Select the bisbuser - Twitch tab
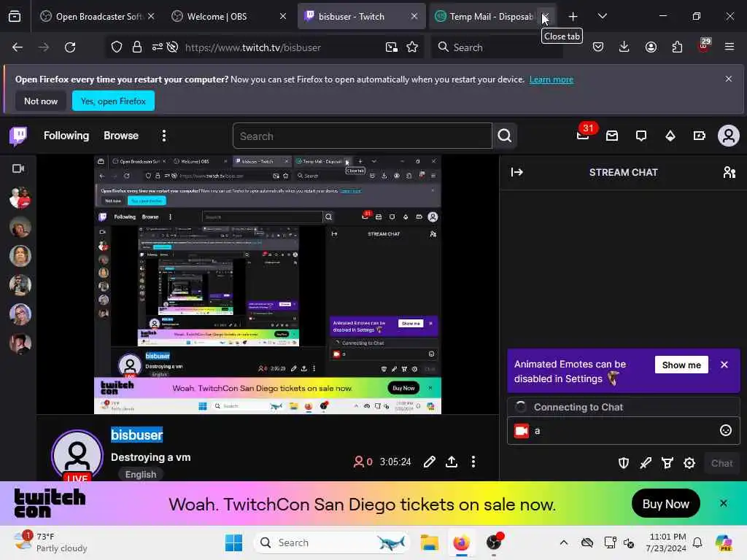747x560 pixels. coord(361,16)
